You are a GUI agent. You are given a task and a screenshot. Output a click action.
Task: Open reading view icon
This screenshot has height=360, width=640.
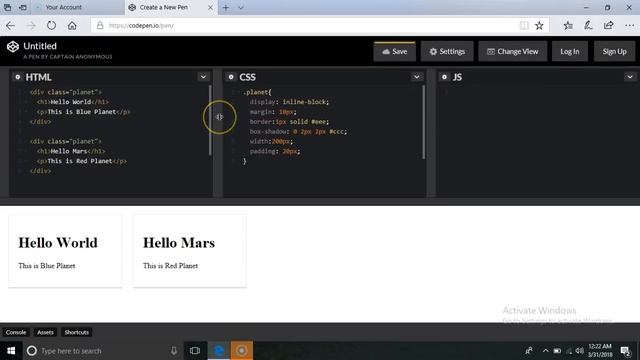pyautogui.click(x=524, y=25)
